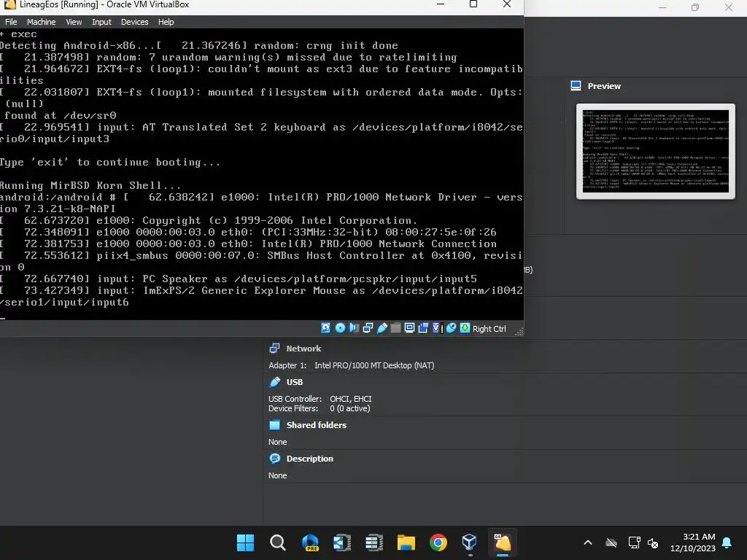This screenshot has width=747, height=560.
Task: Open Windows Search from taskbar
Action: 278,542
